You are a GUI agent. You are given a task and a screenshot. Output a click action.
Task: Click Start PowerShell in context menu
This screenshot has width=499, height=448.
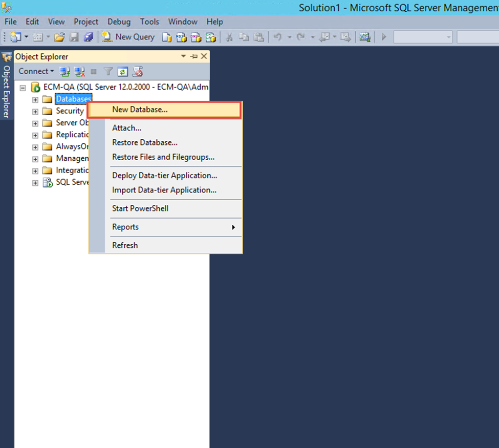[140, 208]
